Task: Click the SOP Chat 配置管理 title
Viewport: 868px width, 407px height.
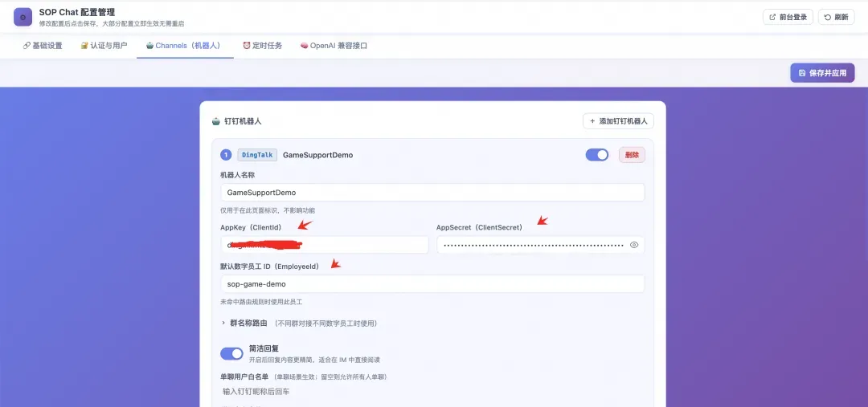Action: (x=77, y=12)
